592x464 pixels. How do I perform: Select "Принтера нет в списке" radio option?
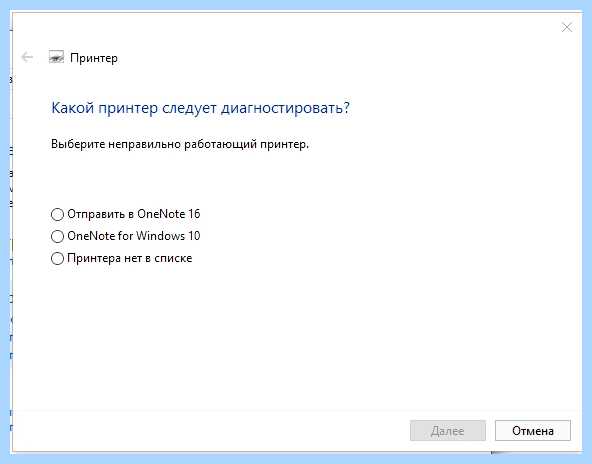pyautogui.click(x=57, y=259)
